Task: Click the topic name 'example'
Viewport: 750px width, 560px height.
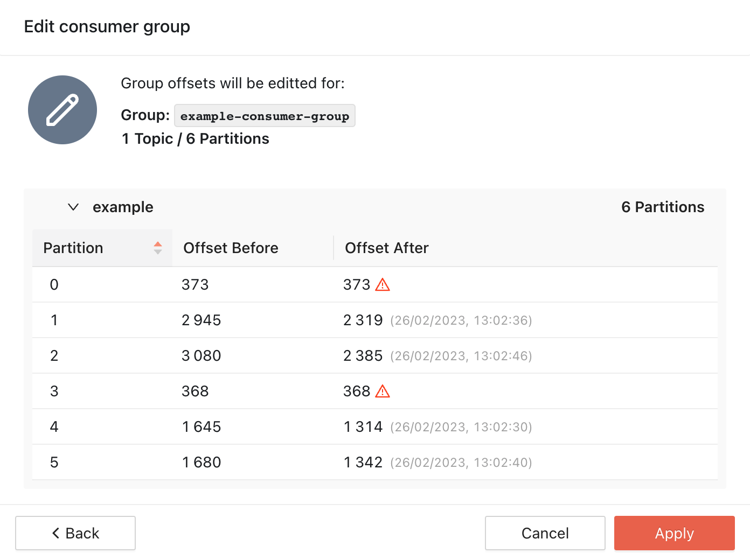Action: coord(123,207)
